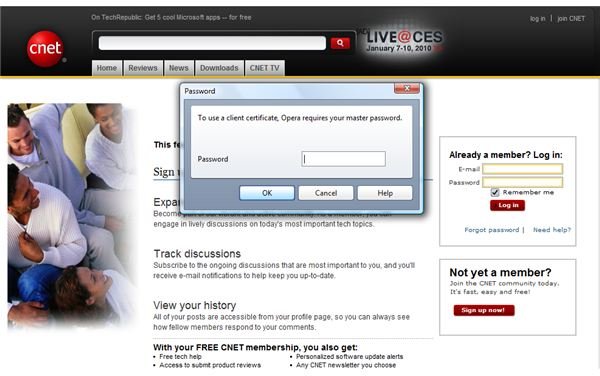Open the TechRepublic Microsoft apps promo link

coord(171,17)
